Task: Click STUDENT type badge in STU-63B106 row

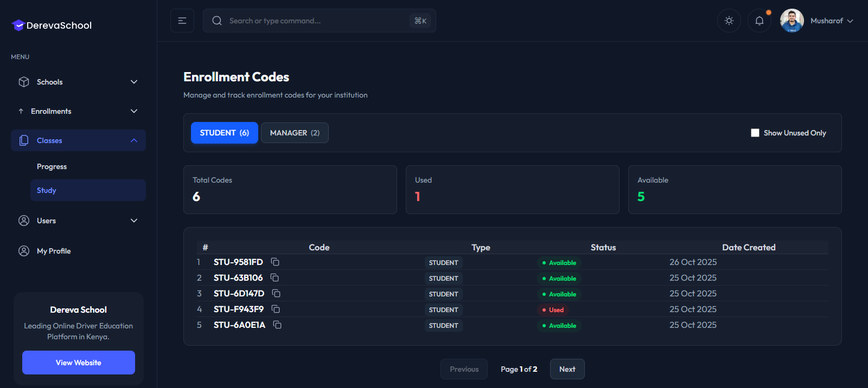Action: tap(444, 279)
